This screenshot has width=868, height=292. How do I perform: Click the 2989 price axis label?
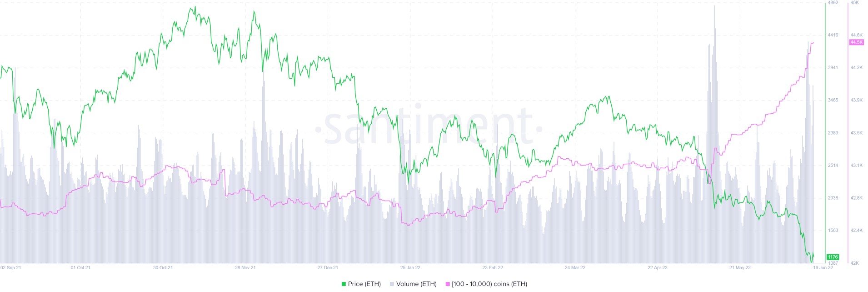833,133
